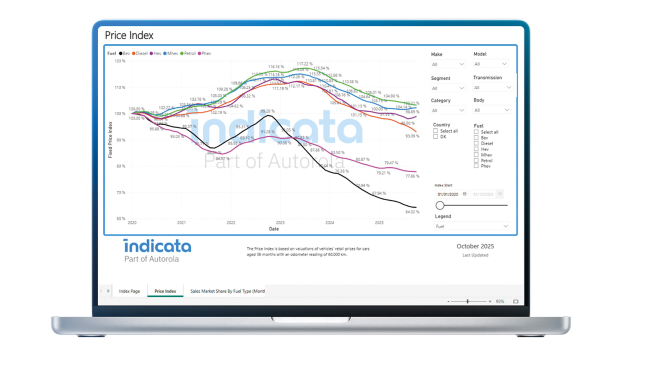The image size is (650, 366).
Task: Click previous page tabs arrow
Action: 102,291
